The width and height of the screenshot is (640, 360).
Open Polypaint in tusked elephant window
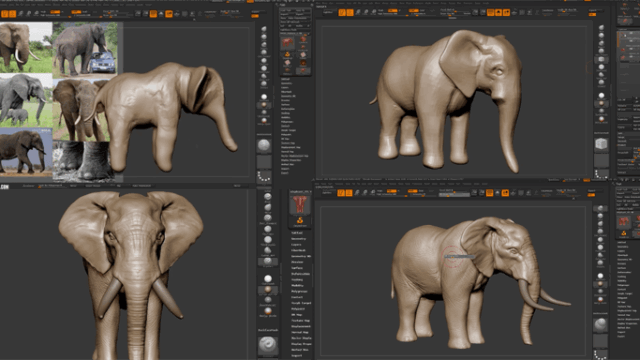[x=623, y=298]
